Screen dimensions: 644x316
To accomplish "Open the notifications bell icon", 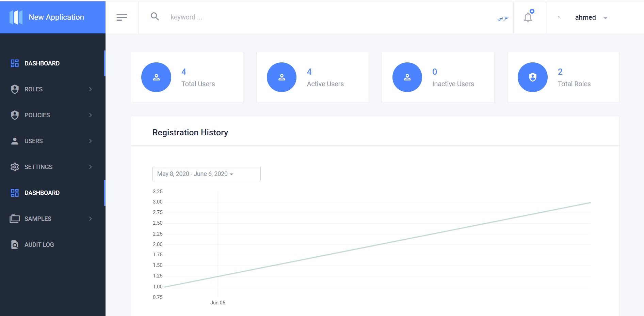I will click(528, 17).
